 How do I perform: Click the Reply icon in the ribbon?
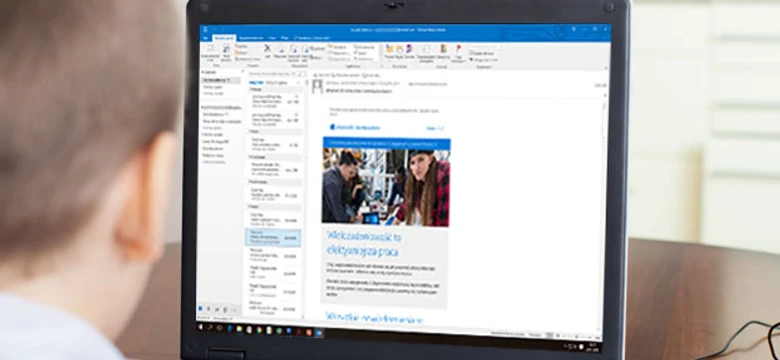pos(281,49)
